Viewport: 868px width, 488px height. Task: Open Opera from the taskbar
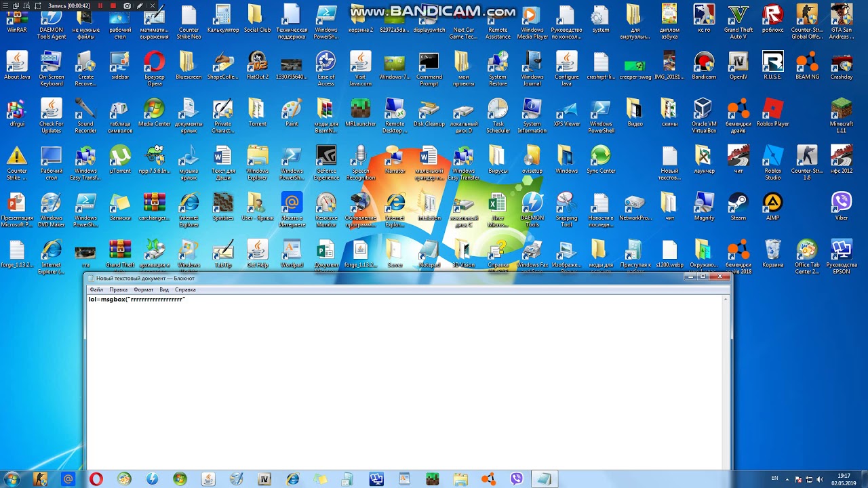[x=96, y=479]
